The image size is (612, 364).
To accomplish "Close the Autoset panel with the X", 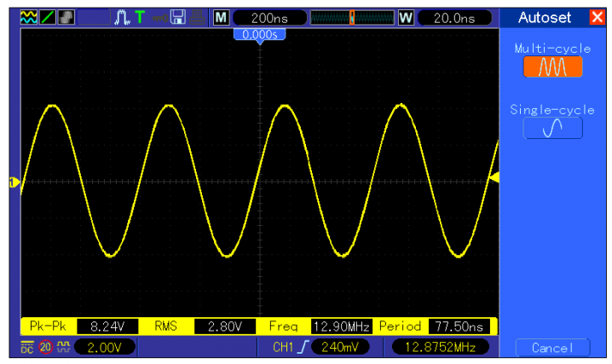I will (596, 17).
